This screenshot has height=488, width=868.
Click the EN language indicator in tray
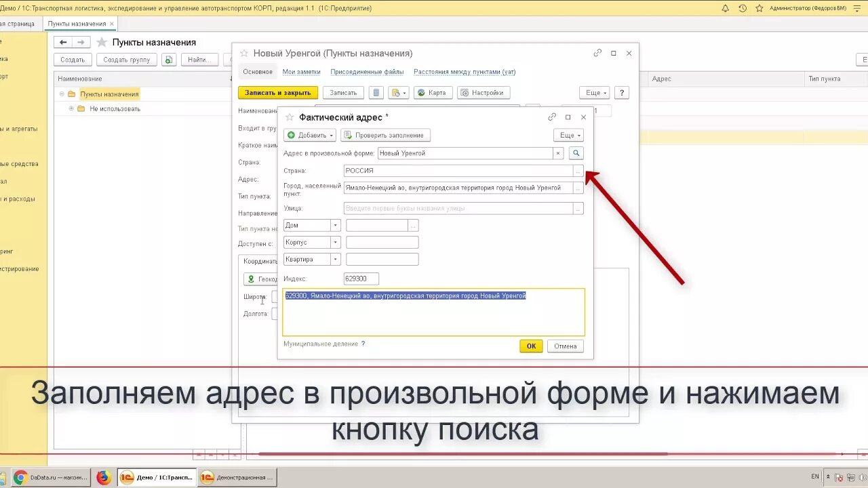pos(814,476)
